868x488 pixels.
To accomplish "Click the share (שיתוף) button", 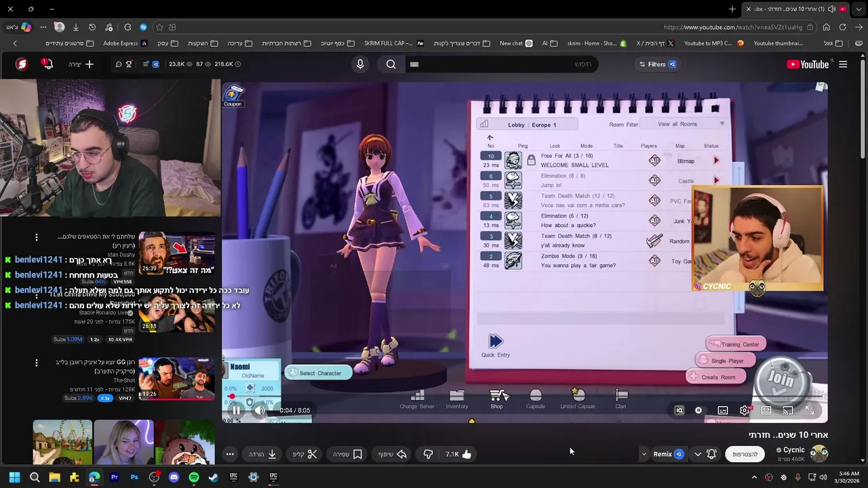I will pyautogui.click(x=393, y=454).
